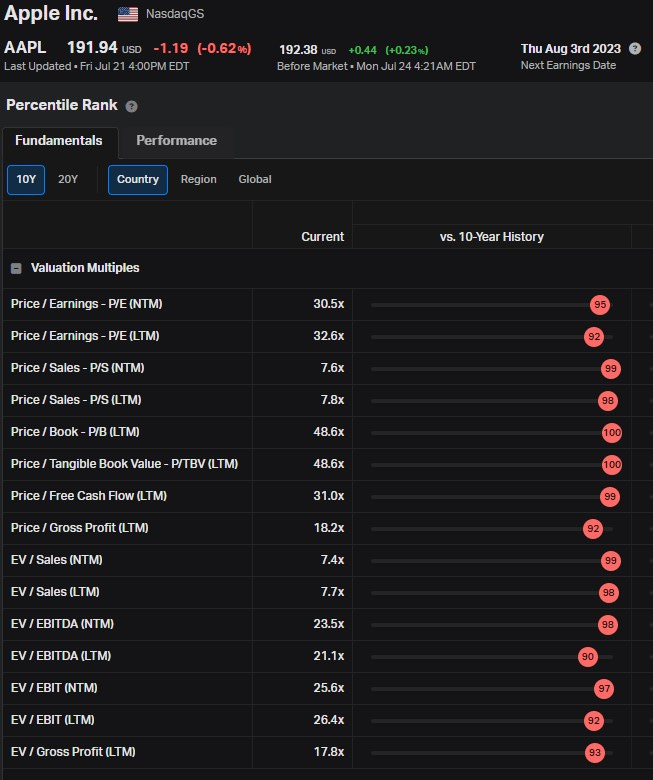
Task: Select EV / Sales (LTM) row label
Action: [x=55, y=592]
